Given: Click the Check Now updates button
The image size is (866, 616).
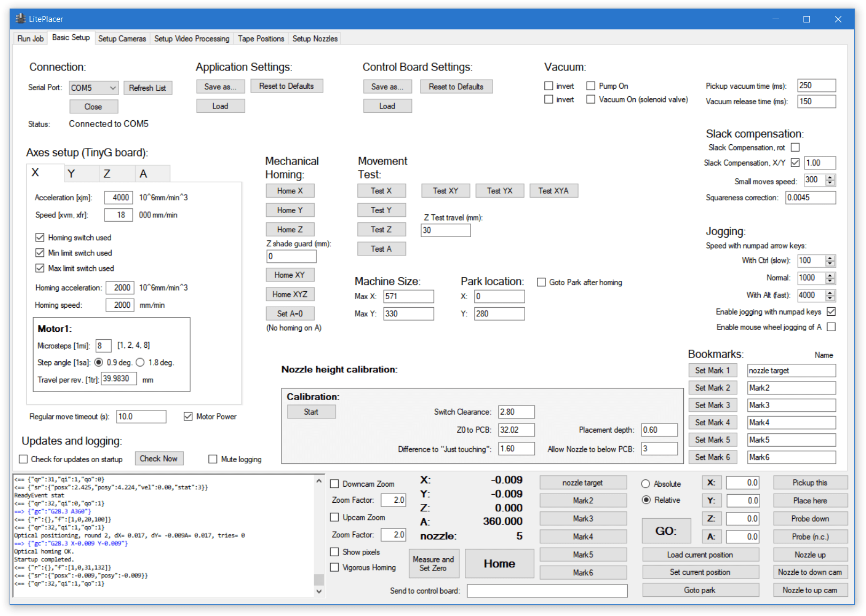Looking at the screenshot, I should pyautogui.click(x=159, y=458).
